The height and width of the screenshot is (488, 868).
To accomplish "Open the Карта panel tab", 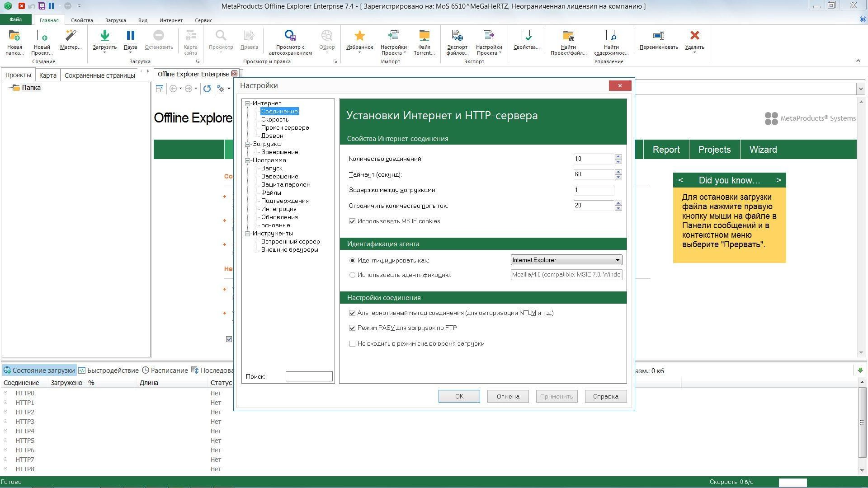I will [47, 75].
